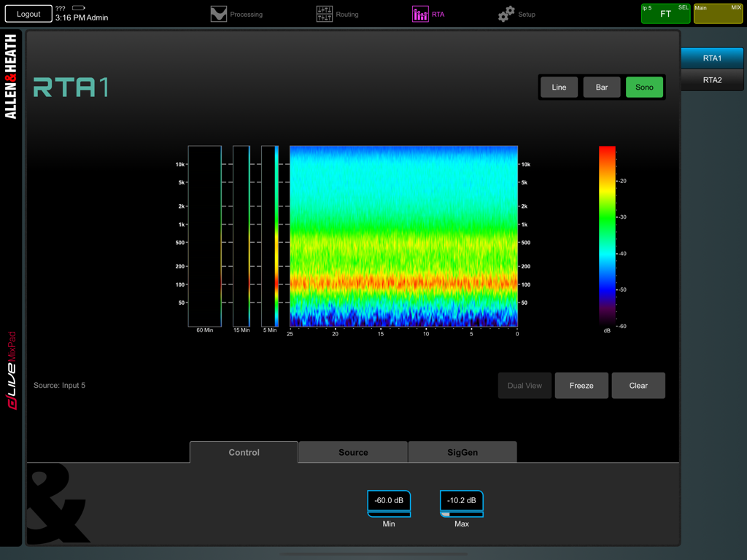747x560 pixels.
Task: Open the SigGen tab
Action: pos(462,452)
